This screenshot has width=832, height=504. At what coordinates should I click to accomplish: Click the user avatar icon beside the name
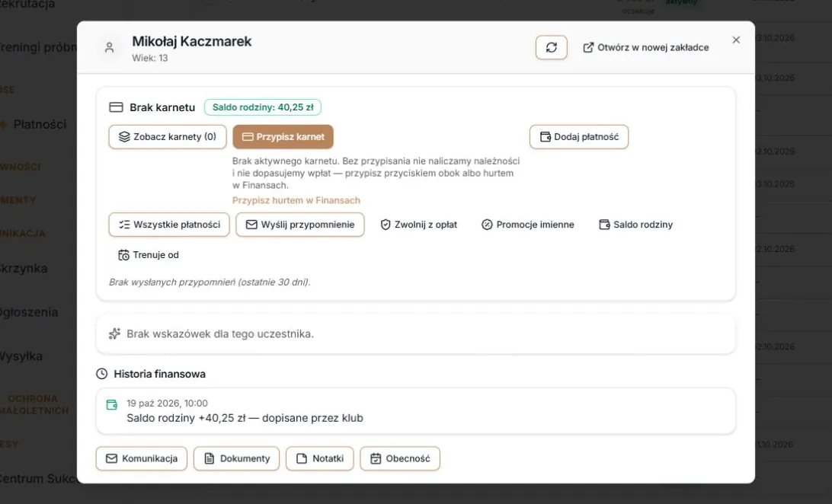109,48
